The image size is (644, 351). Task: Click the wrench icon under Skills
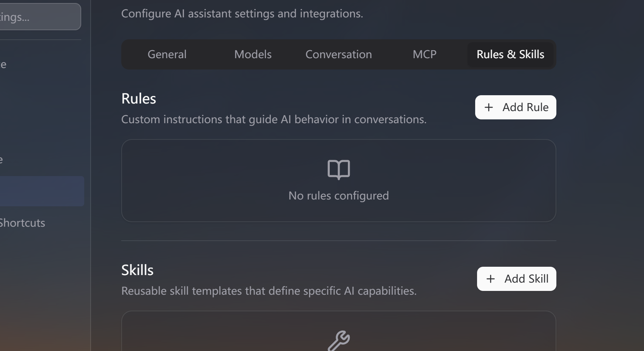tap(338, 341)
